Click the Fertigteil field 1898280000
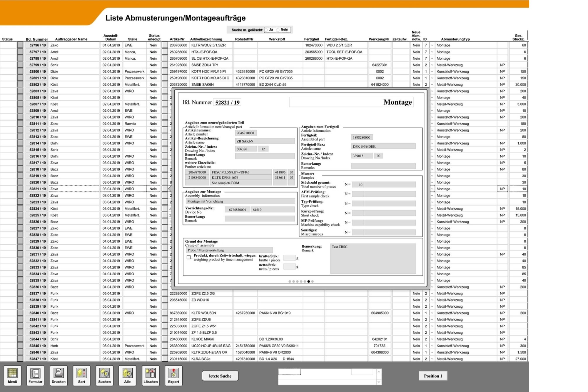This screenshot has height=392, width=588. tap(362, 137)
